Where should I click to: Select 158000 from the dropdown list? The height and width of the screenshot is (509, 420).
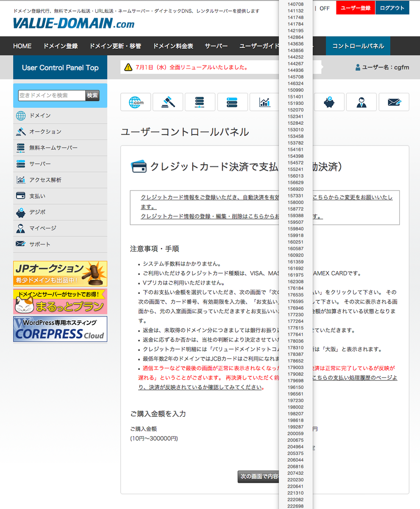coord(295,202)
